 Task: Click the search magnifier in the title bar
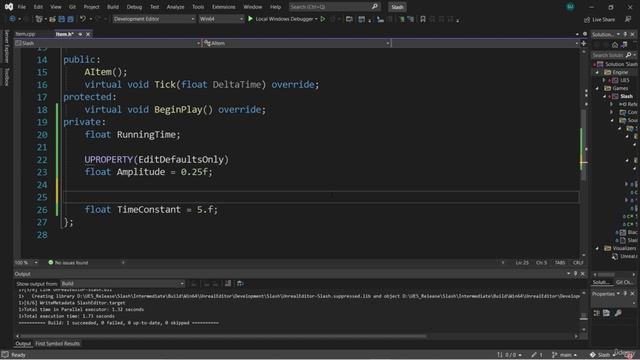click(x=375, y=7)
